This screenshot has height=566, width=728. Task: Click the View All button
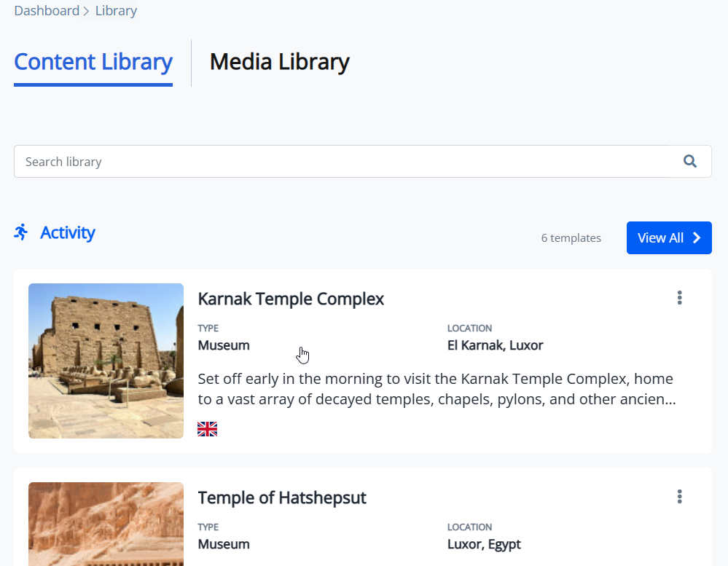coord(669,238)
